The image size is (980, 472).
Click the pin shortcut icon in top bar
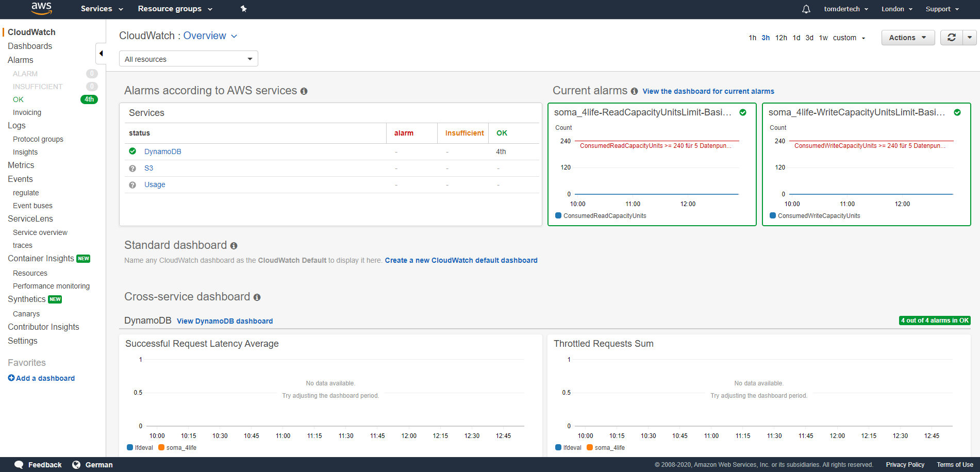244,9
